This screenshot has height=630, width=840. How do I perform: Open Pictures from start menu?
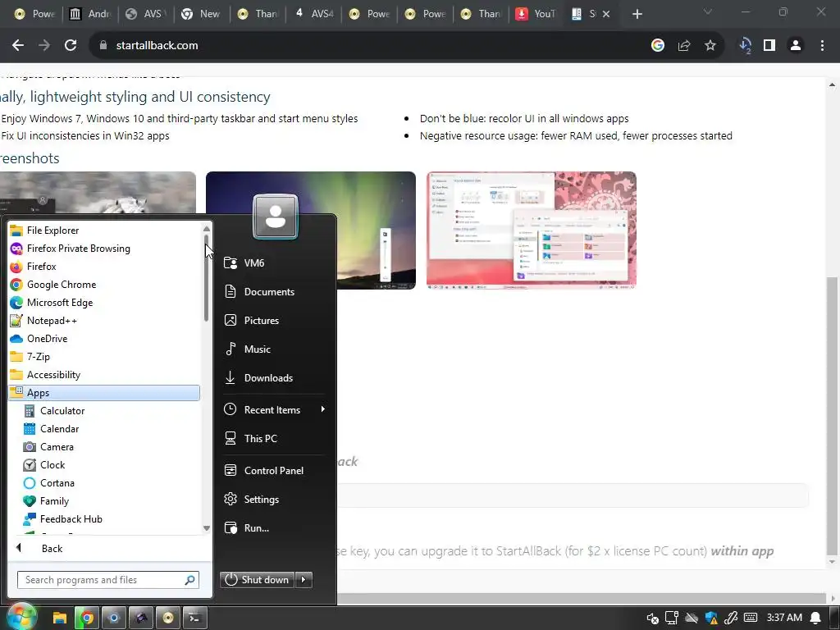tap(273, 321)
